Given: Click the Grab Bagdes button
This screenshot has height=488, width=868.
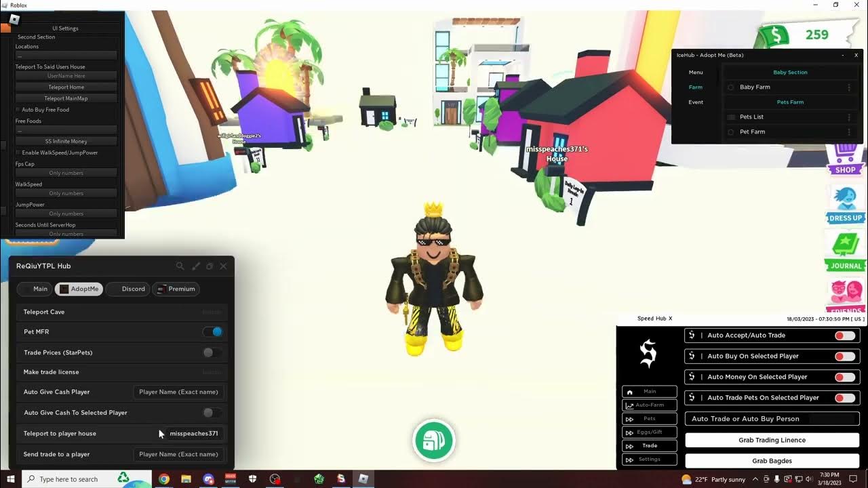Looking at the screenshot, I should tap(772, 461).
